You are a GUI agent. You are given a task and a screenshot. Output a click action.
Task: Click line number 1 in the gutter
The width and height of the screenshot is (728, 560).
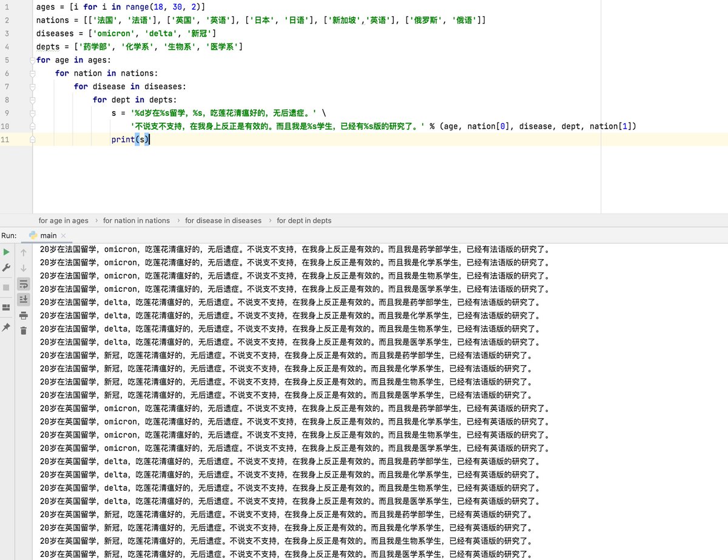point(7,7)
